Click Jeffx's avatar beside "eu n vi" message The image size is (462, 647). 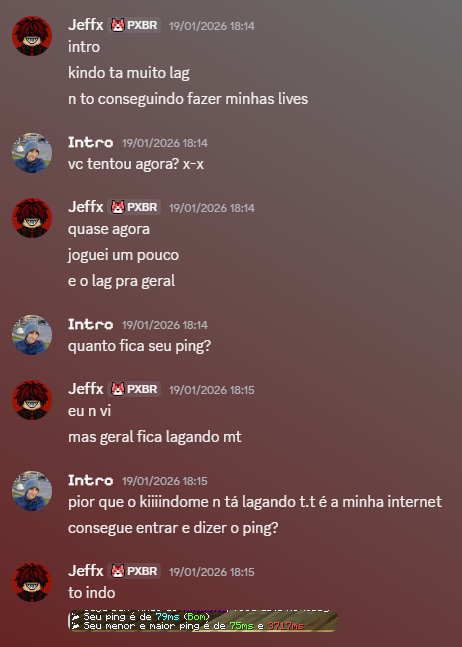tap(32, 400)
